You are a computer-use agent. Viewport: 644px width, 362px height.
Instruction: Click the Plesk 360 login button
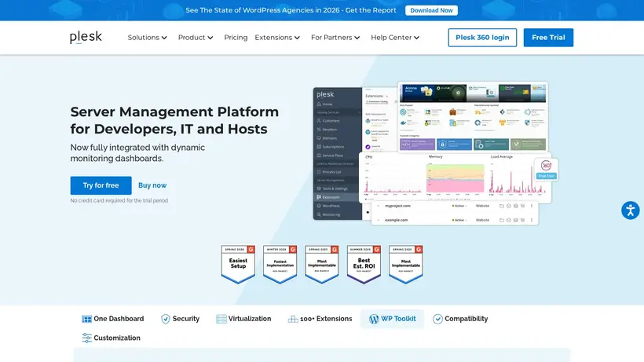tap(482, 38)
